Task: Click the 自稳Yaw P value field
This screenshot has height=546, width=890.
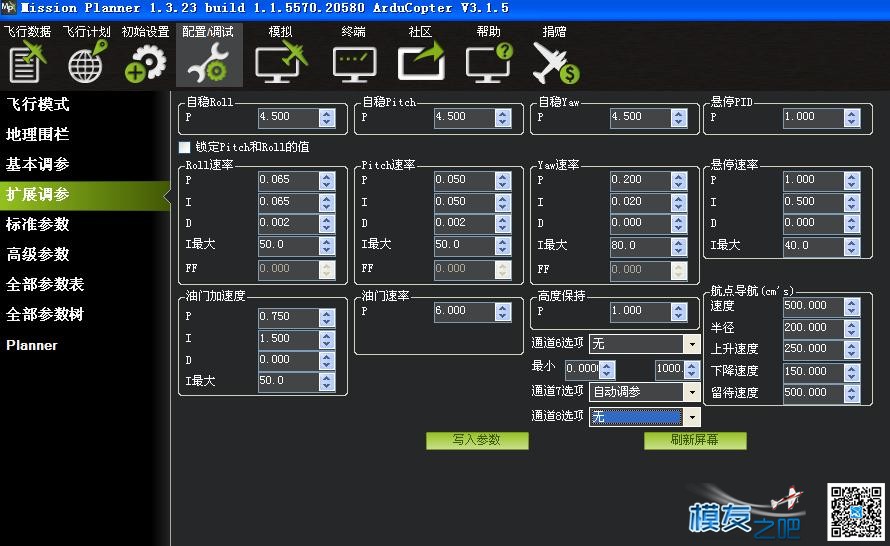Action: click(640, 117)
